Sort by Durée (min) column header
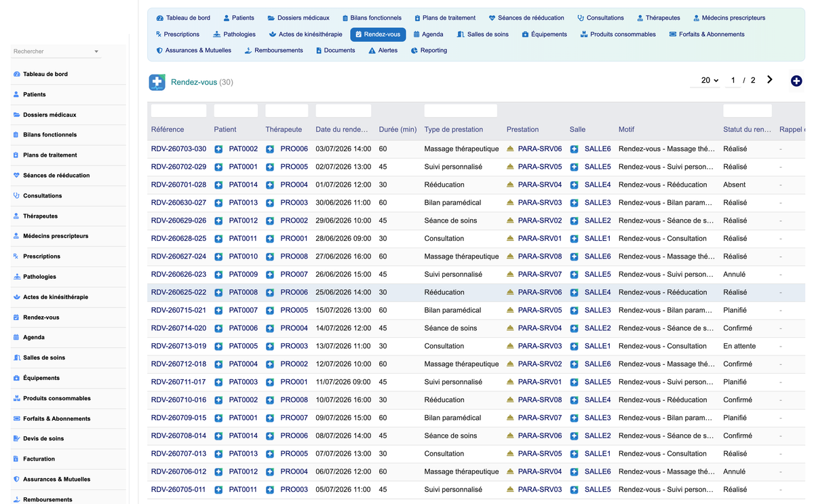Viewport: 814px width, 504px height. coord(398,130)
